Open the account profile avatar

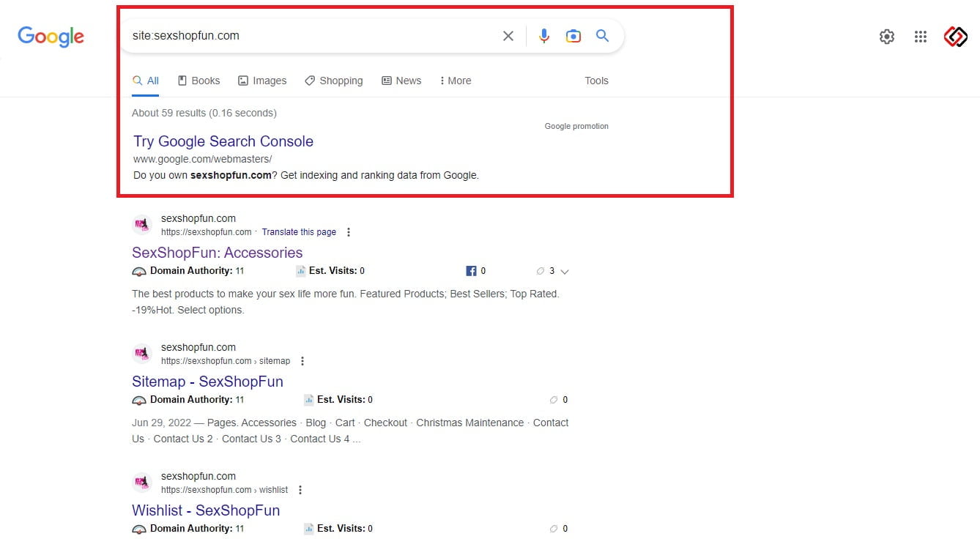point(955,37)
